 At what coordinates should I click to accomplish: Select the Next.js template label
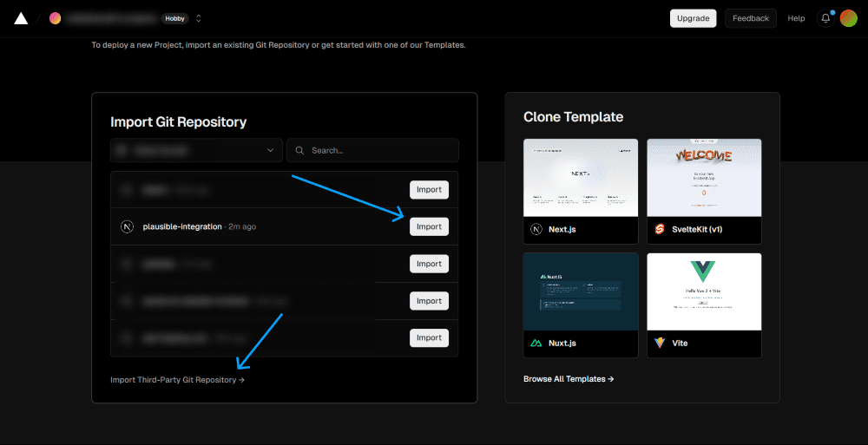click(x=562, y=229)
